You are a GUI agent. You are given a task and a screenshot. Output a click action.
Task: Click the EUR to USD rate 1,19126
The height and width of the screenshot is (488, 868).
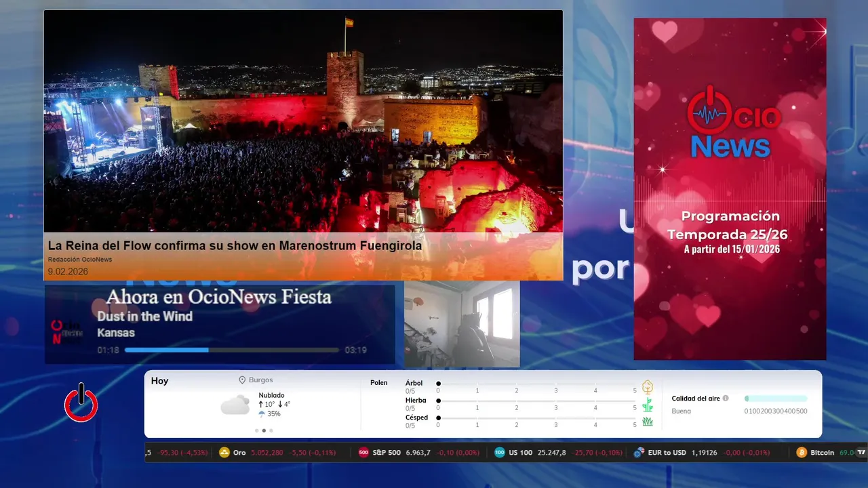pyautogui.click(x=705, y=453)
